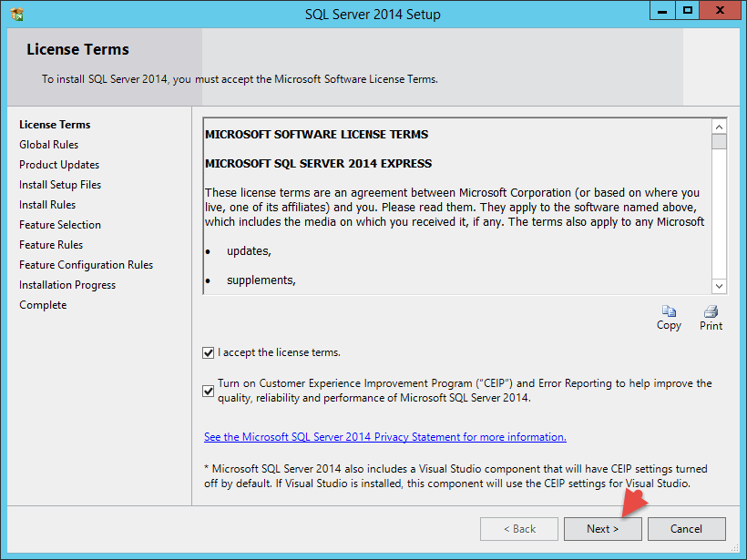Click the Copy license text icon
The width and height of the screenshot is (747, 560).
coord(669,311)
